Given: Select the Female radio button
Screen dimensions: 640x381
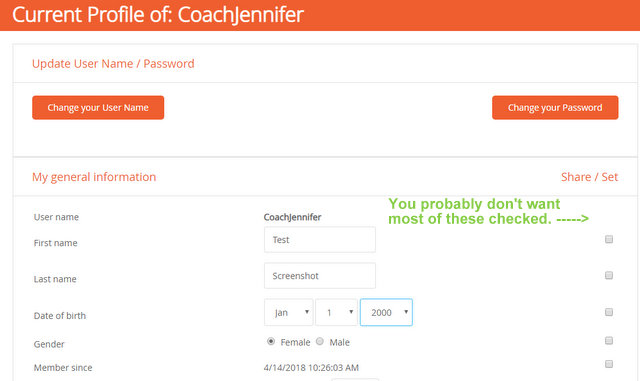Looking at the screenshot, I should (271, 341).
